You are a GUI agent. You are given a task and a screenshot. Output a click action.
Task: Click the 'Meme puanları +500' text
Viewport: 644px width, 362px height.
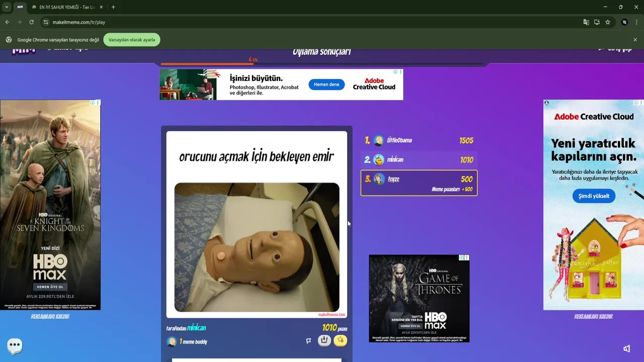point(452,190)
